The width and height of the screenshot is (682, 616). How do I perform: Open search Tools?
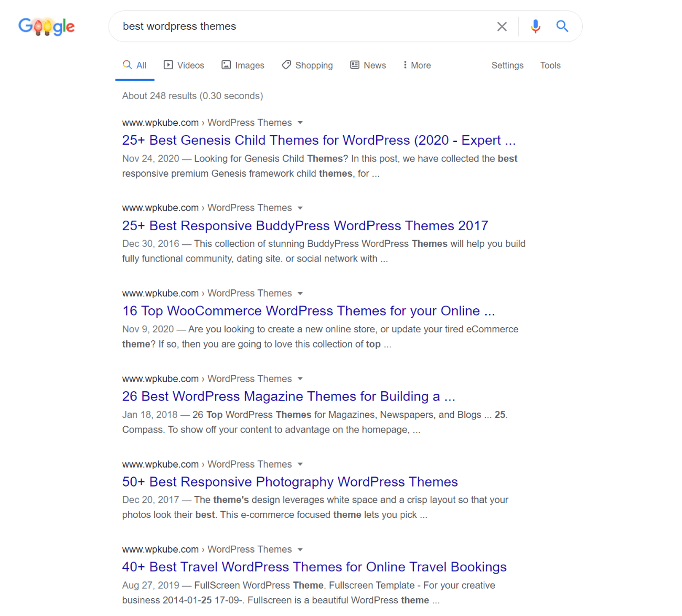coord(550,65)
